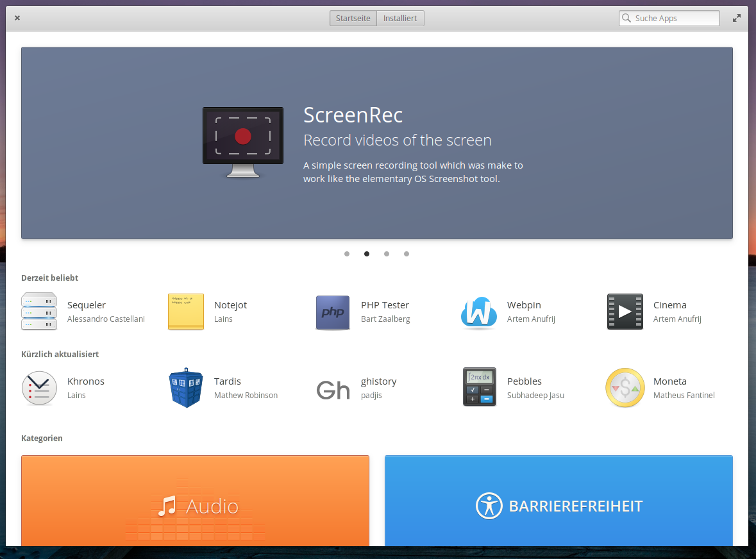This screenshot has height=559, width=756.
Task: Show the fourth banner slide dot
Action: (407, 254)
